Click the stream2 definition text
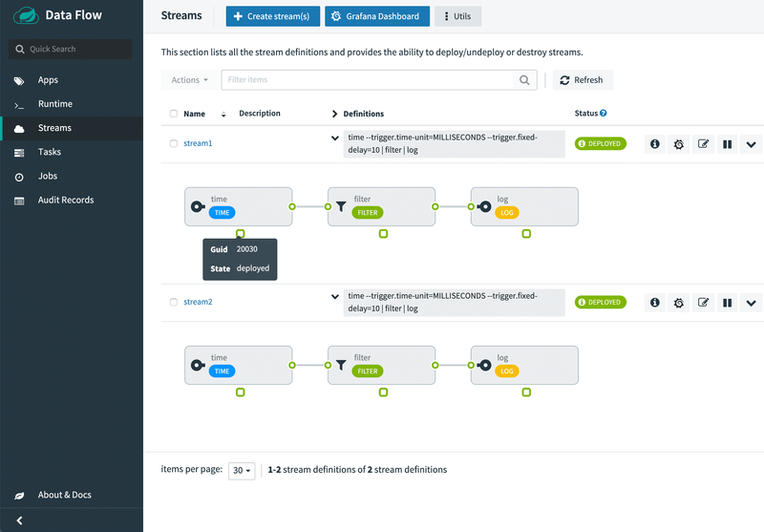 pyautogui.click(x=454, y=302)
